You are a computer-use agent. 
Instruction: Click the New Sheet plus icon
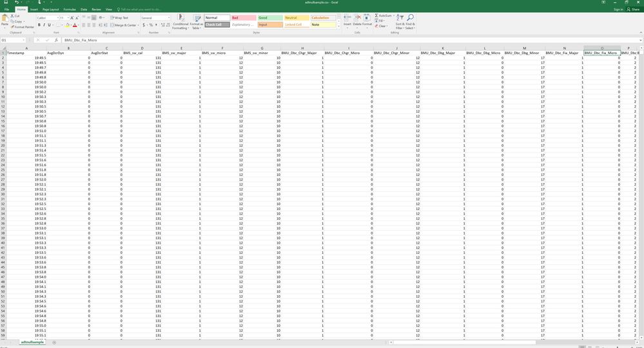pyautogui.click(x=54, y=342)
